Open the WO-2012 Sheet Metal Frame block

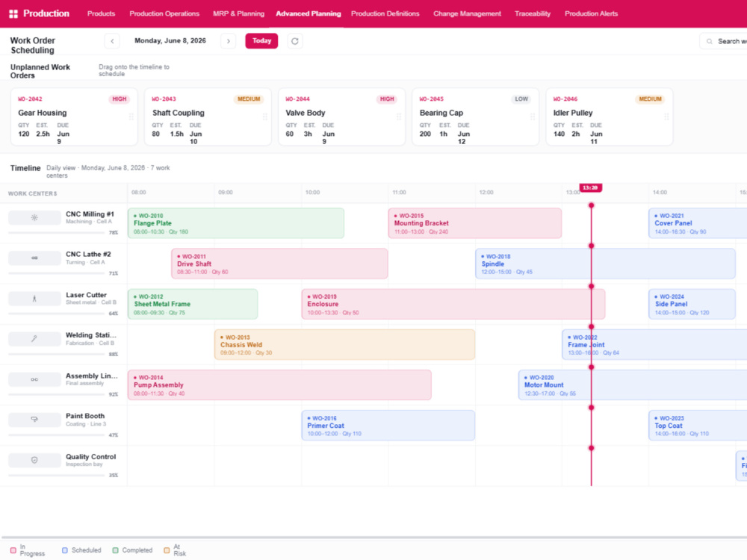point(193,304)
